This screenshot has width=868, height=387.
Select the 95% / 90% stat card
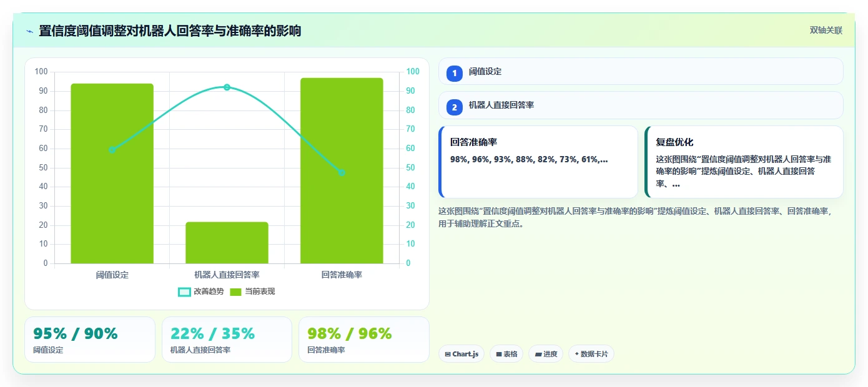(90, 340)
